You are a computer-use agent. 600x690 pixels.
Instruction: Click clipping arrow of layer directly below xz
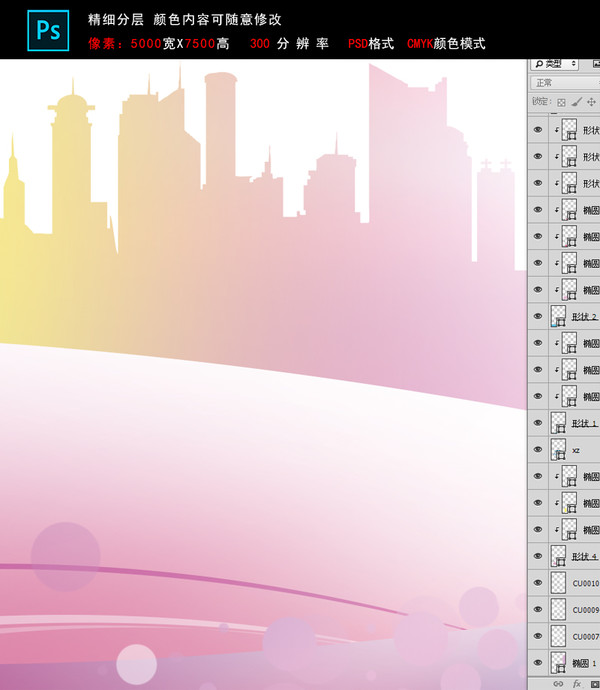point(556,476)
